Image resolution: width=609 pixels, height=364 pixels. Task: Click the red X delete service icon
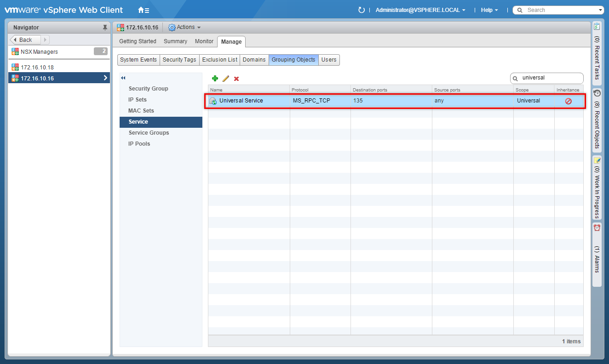point(236,79)
